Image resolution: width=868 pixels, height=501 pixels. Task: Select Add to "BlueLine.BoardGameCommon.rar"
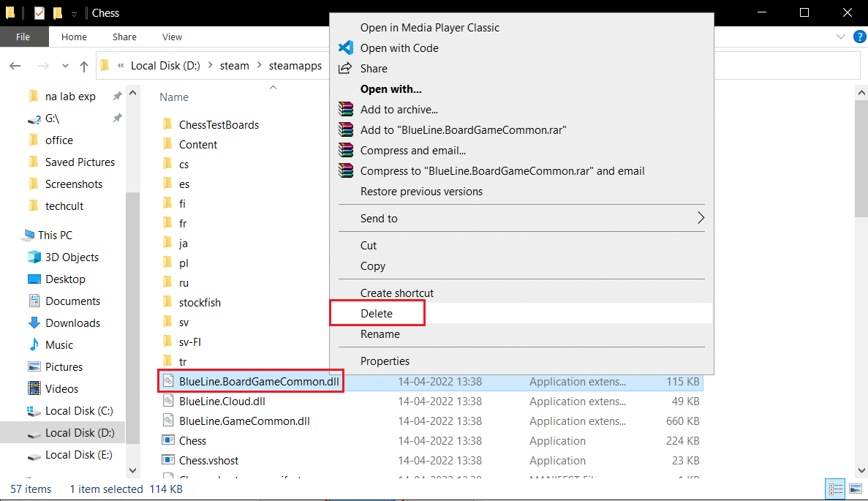[464, 129]
